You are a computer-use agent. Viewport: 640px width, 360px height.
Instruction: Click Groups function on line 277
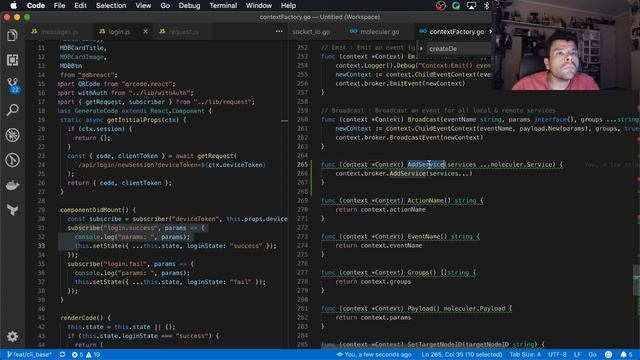pos(418,272)
